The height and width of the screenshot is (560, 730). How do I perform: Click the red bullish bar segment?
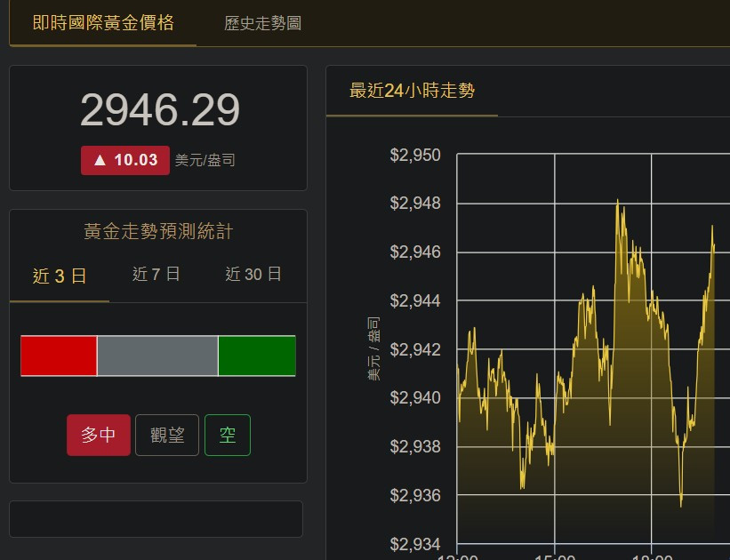tap(59, 356)
